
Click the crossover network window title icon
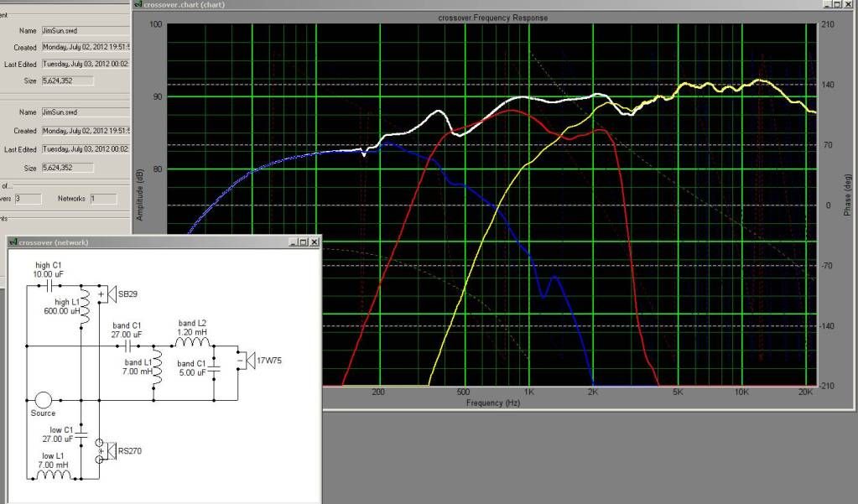pos(13,242)
